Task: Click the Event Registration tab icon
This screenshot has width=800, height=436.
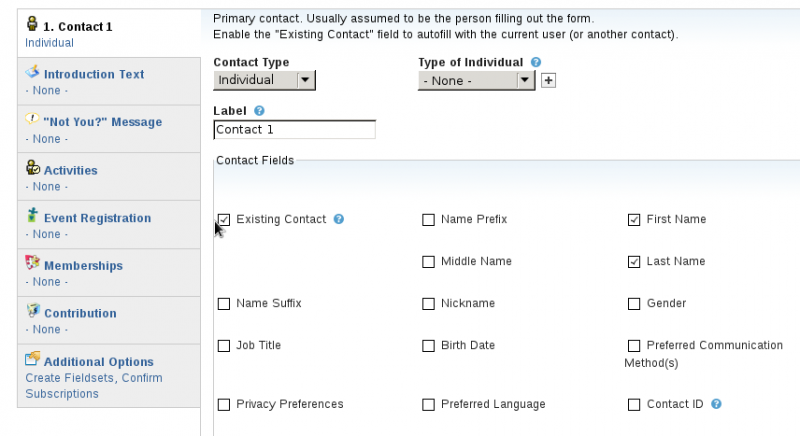Action: (32, 215)
